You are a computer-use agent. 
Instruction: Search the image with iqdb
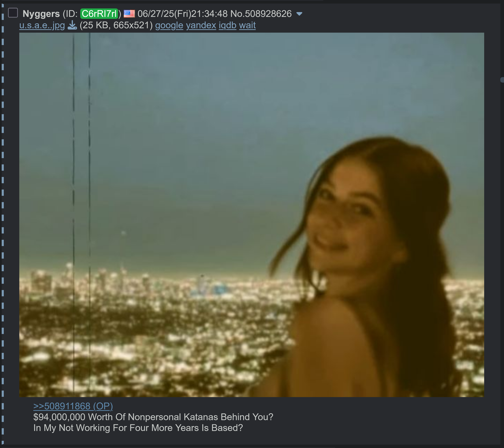pos(228,25)
